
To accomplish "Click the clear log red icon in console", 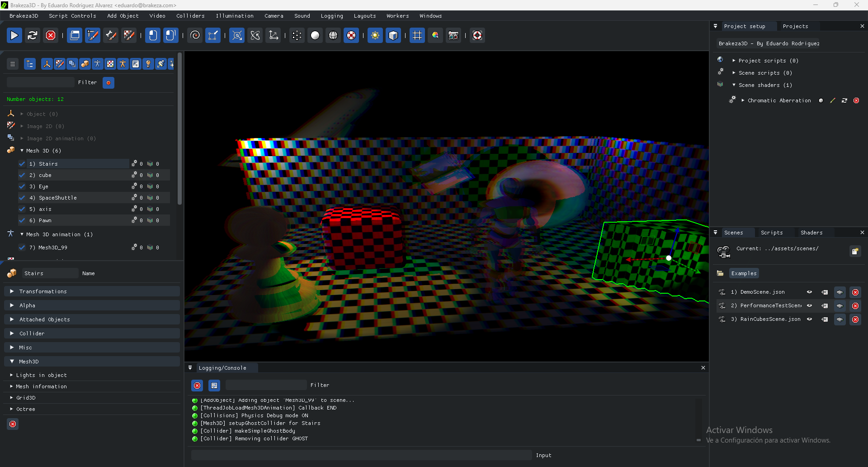I will [x=197, y=386].
